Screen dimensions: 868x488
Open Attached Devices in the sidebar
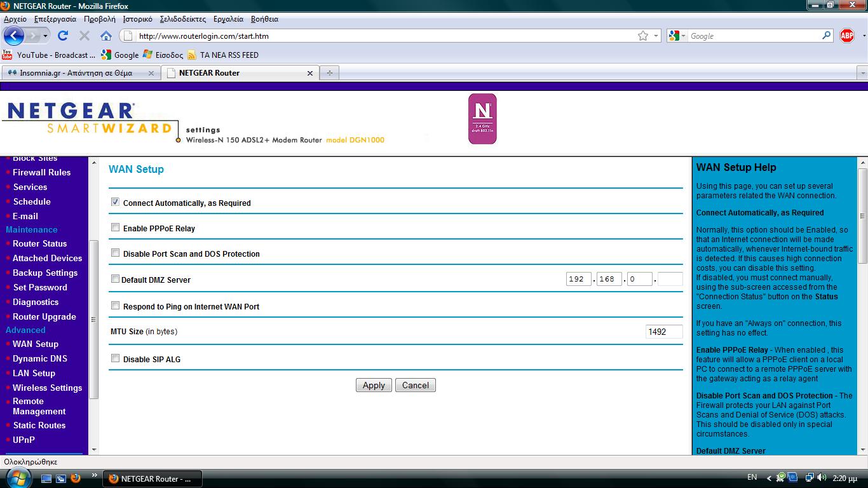(47, 258)
